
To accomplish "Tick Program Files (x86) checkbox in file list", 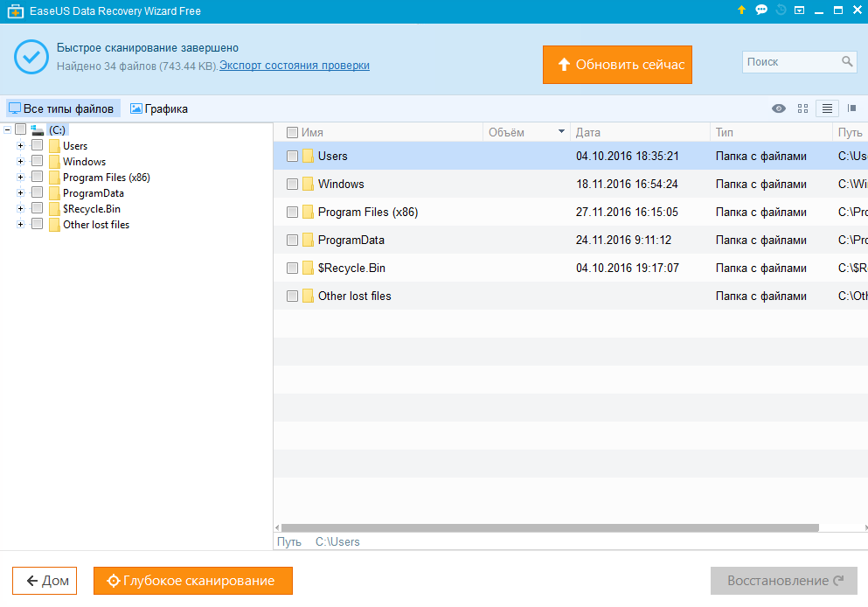I will (292, 213).
